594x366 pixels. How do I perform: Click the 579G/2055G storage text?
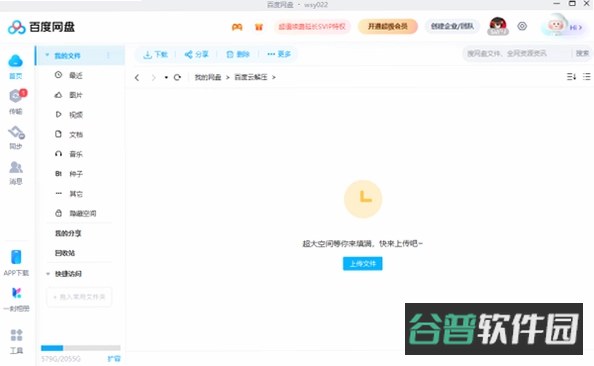[61, 358]
